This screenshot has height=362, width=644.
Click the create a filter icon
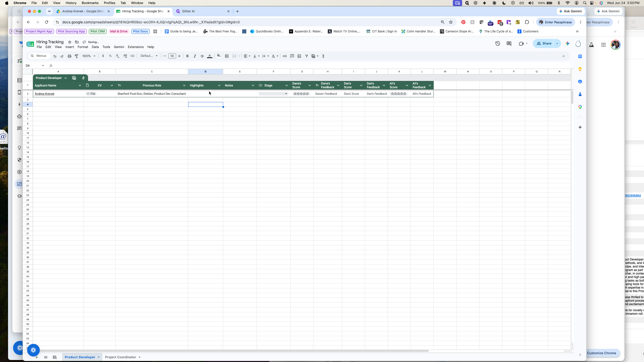[x=307, y=56]
